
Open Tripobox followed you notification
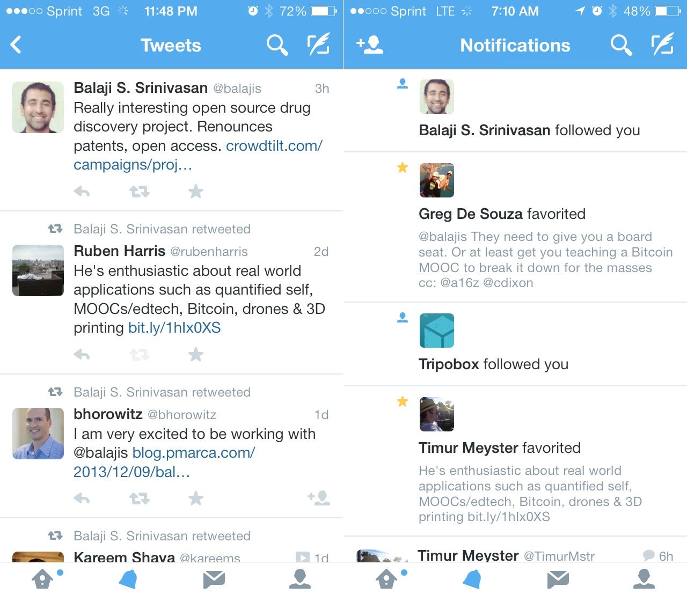[x=515, y=344]
